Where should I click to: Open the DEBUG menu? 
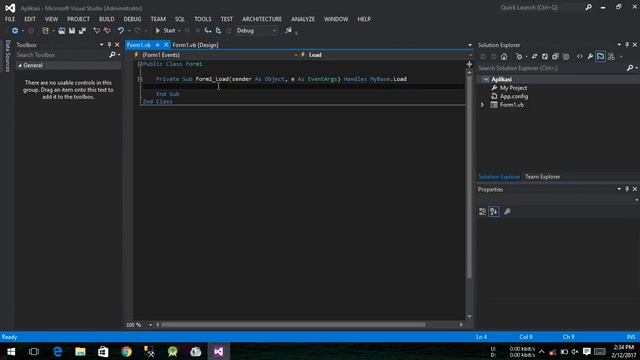[x=132, y=19]
